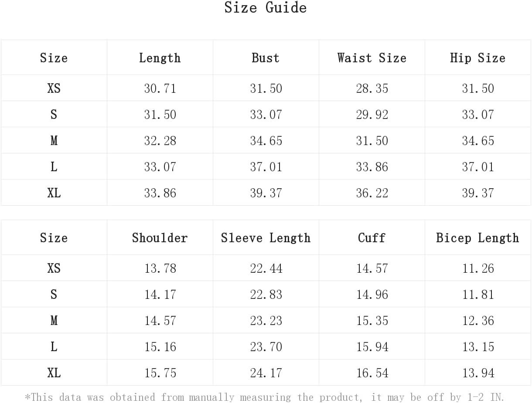Select the Bust column header

[266, 58]
